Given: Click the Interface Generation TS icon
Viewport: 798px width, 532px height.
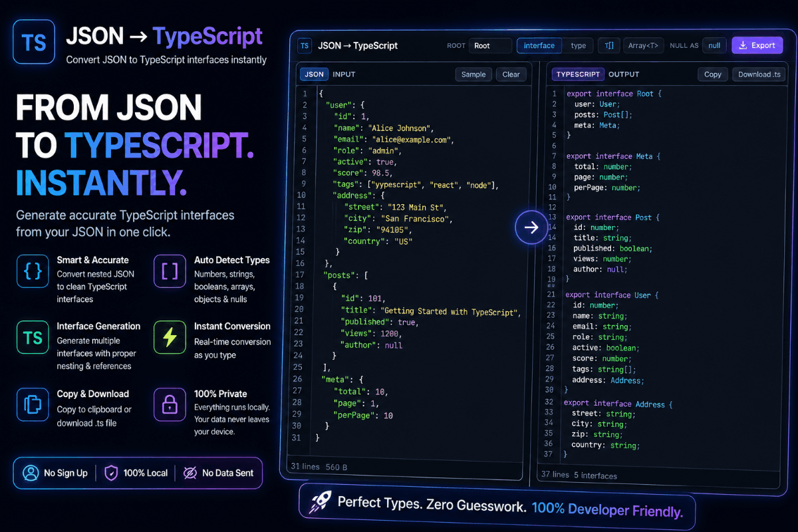Looking at the screenshot, I should click(x=33, y=338).
